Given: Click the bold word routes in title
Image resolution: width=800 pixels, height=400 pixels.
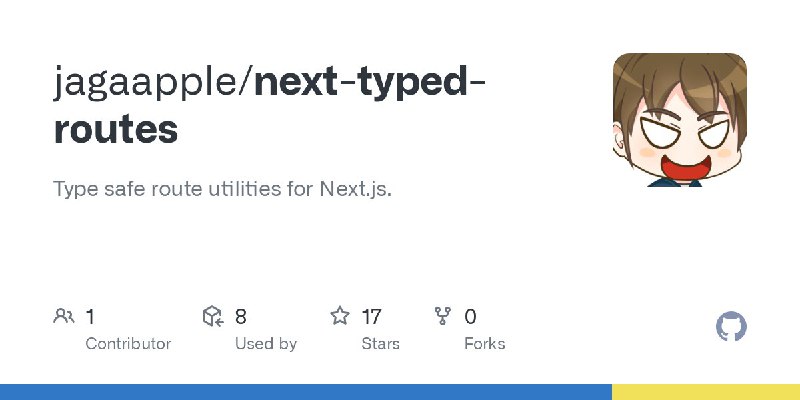Looking at the screenshot, I should pyautogui.click(x=116, y=129).
